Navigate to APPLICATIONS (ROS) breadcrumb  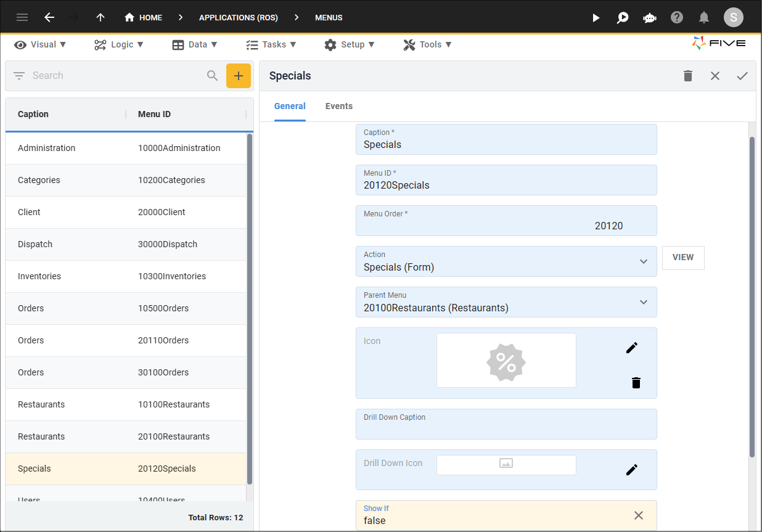238,18
